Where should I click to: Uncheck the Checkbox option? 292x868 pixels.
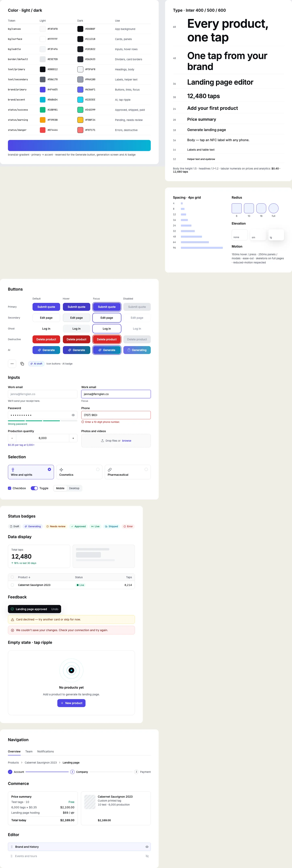(x=10, y=488)
